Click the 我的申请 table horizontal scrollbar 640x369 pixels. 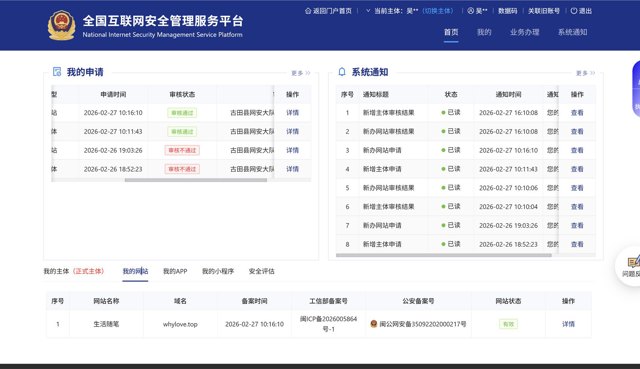point(196,180)
